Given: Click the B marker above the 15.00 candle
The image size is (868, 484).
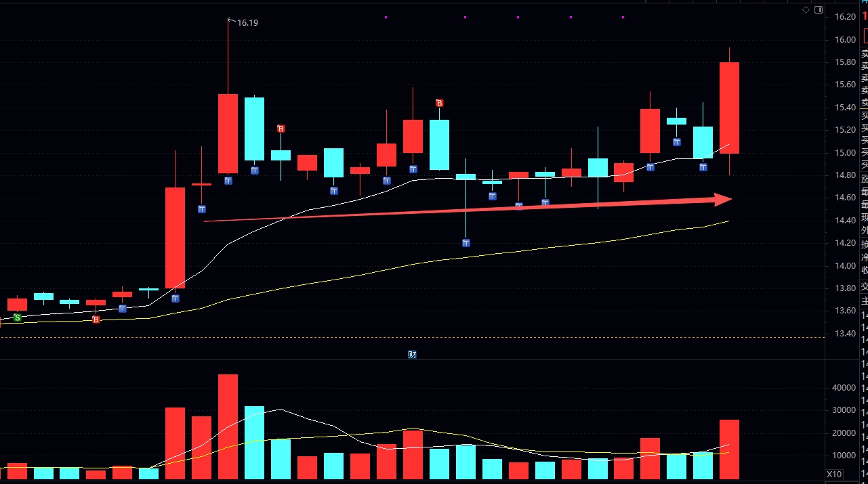Looking at the screenshot, I should [x=281, y=129].
